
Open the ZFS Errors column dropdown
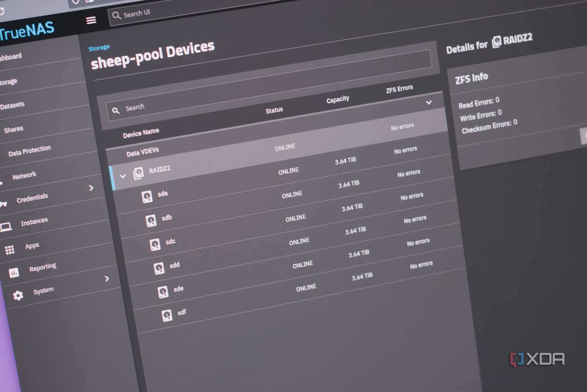pos(429,103)
